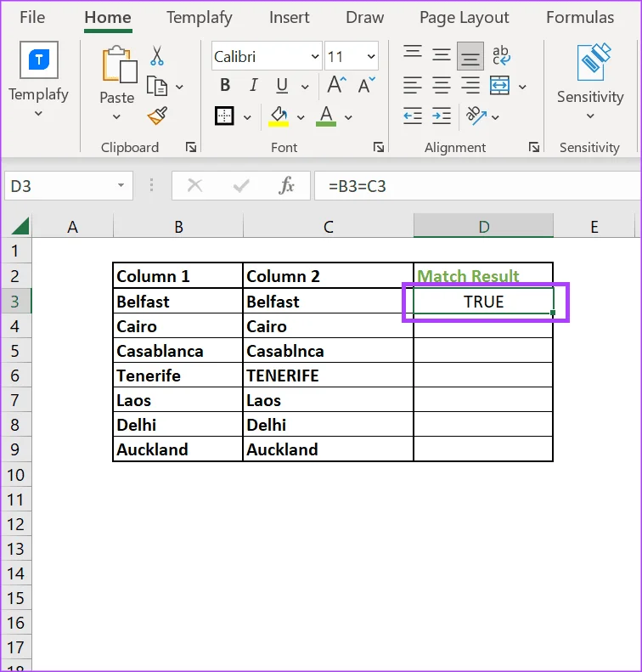Click the Name Box showing D3
642x672 pixels.
click(69, 186)
